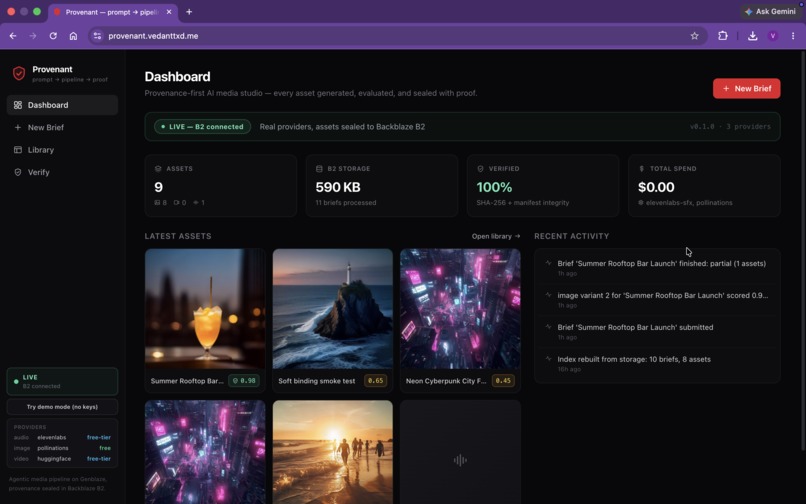Image resolution: width=806 pixels, height=504 pixels.
Task: Open the Summer Rooftop Bar cocktail thumbnail
Action: tap(205, 309)
